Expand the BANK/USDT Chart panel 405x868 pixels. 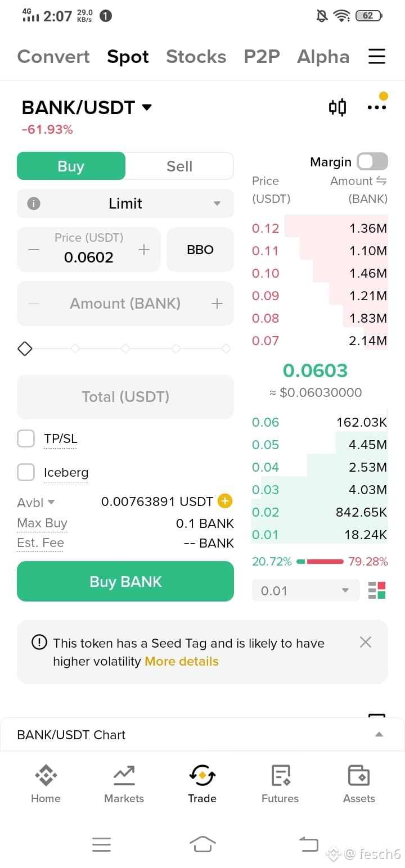(202, 735)
